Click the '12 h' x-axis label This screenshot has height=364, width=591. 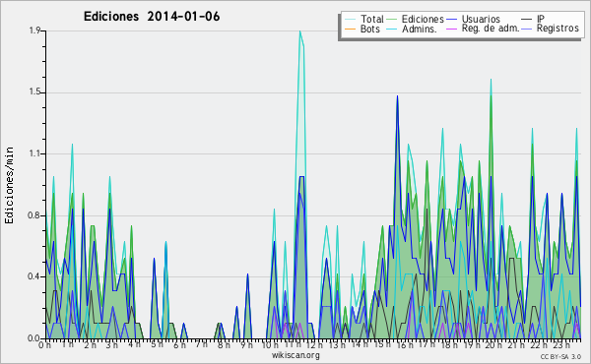coord(314,344)
